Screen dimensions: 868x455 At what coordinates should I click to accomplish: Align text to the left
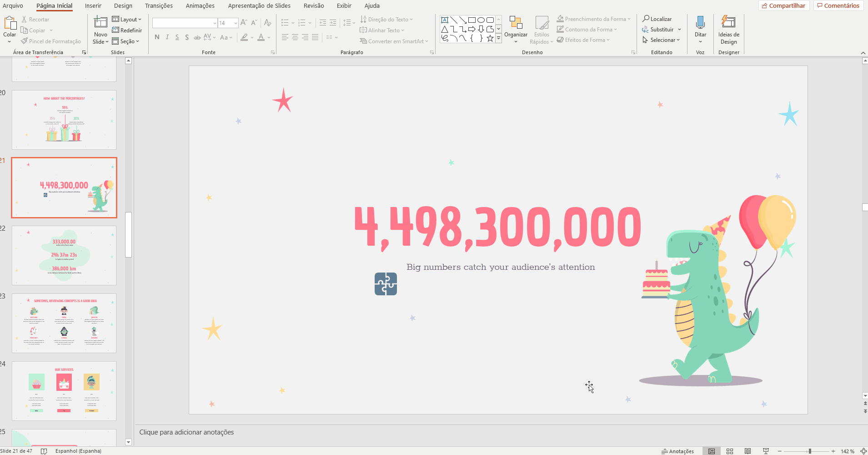pyautogui.click(x=285, y=37)
